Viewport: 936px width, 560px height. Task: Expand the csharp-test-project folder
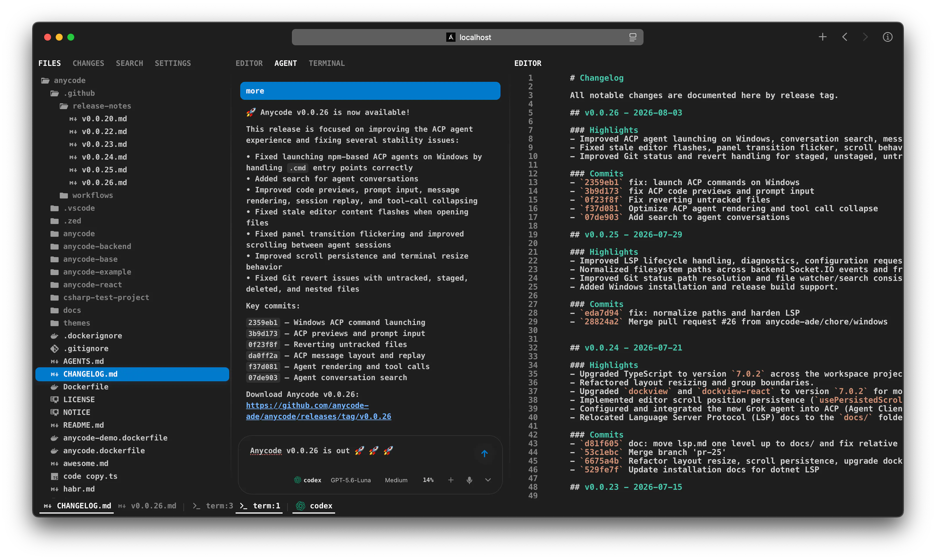point(100,298)
